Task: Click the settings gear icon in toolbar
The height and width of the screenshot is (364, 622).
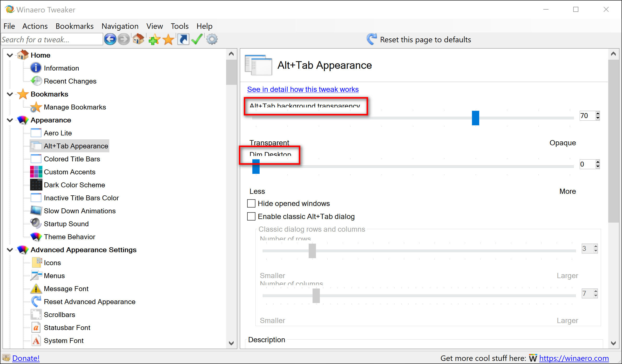Action: click(212, 40)
